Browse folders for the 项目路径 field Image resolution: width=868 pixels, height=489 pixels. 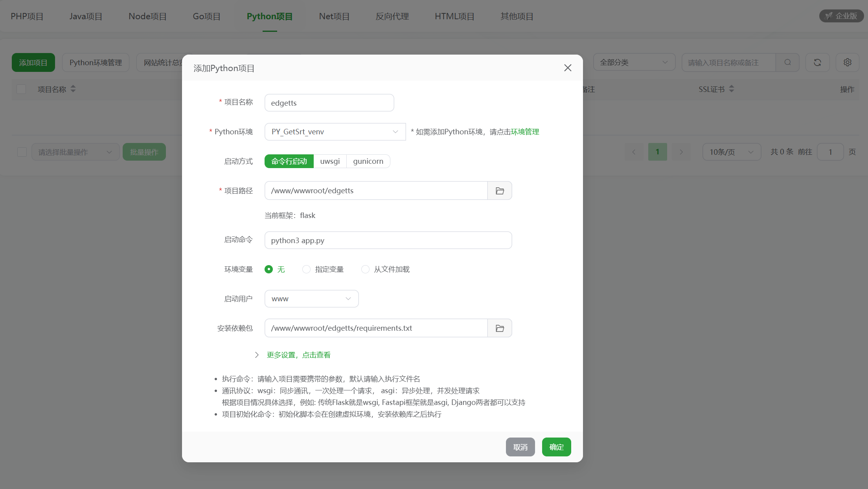(x=500, y=190)
